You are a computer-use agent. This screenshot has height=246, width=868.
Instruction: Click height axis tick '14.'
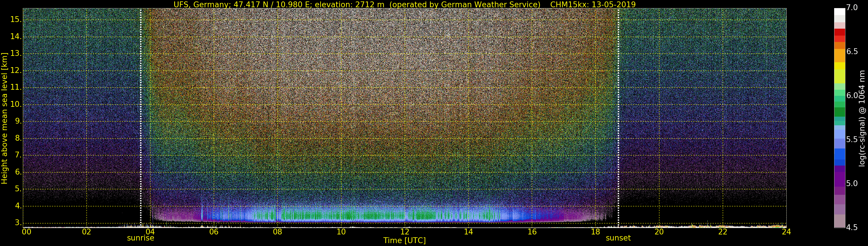16,37
